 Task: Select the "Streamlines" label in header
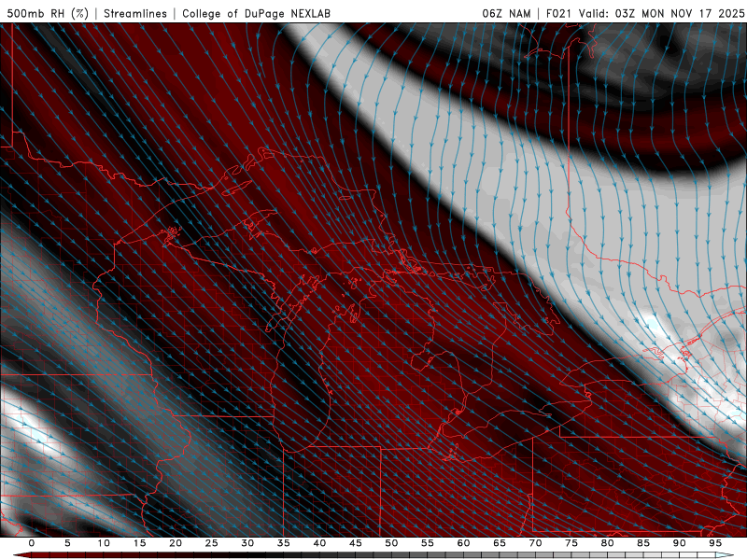coord(135,13)
